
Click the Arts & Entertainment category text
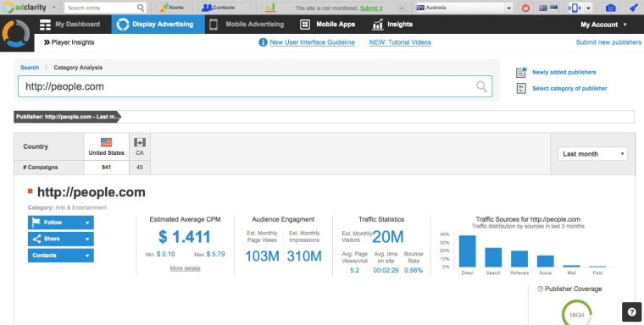click(x=81, y=207)
